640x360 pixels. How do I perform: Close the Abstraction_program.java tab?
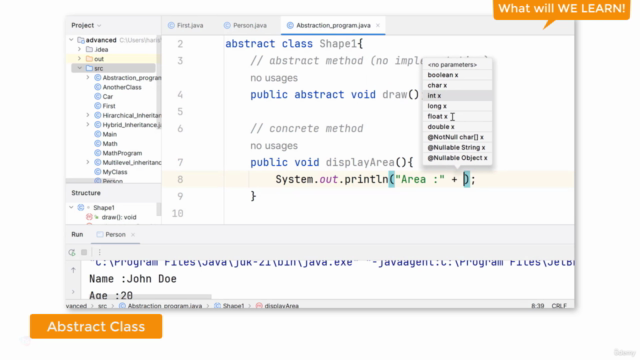[378, 25]
